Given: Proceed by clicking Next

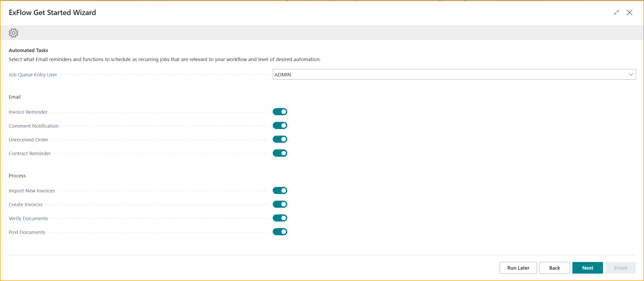Looking at the screenshot, I should point(587,268).
